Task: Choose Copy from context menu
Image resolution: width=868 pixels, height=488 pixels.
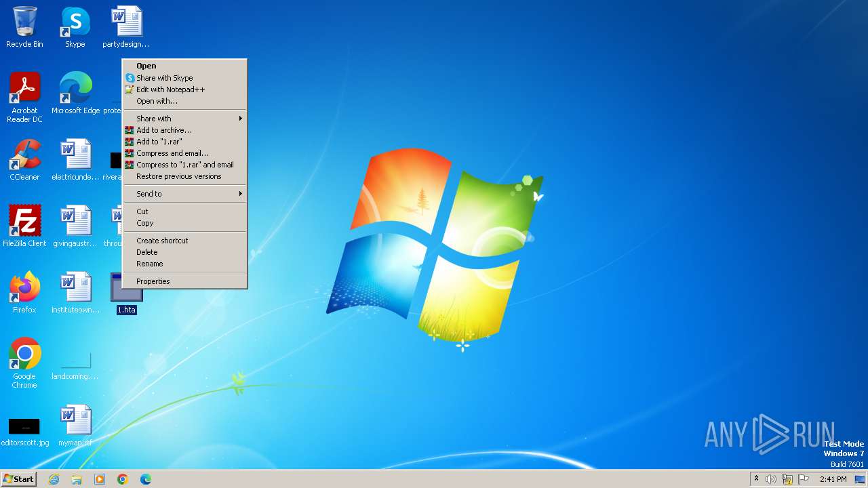Action: tap(184, 223)
